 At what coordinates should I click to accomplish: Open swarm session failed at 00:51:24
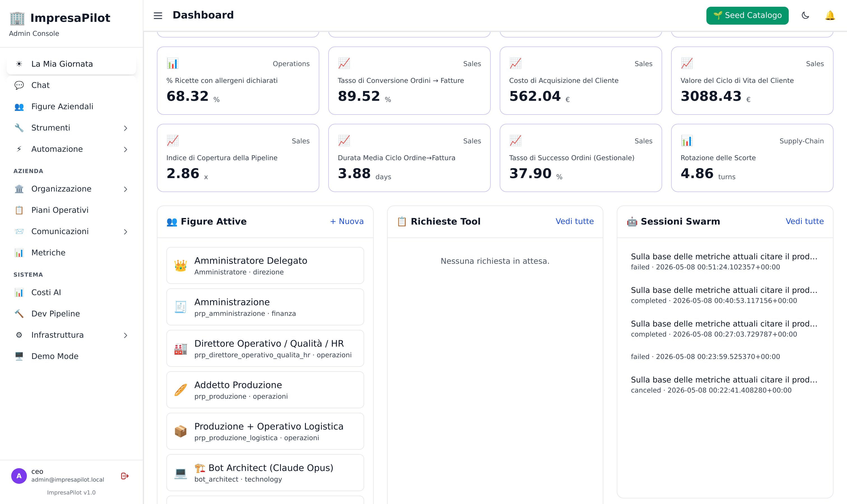725,262
